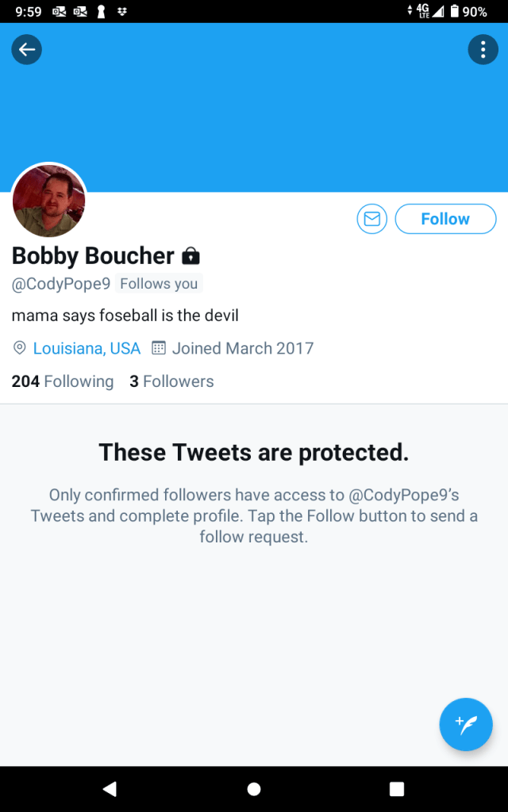Tap the back arrow at top
The height and width of the screenshot is (812, 508).
(x=26, y=50)
